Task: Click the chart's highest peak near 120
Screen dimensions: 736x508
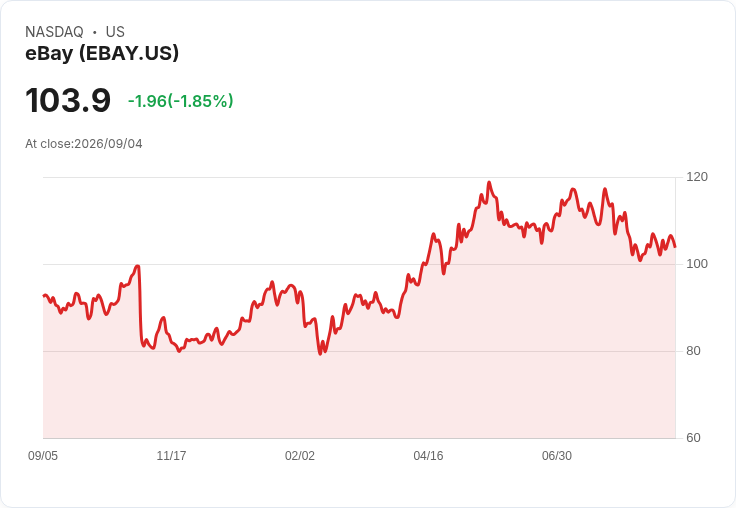Action: 489,182
